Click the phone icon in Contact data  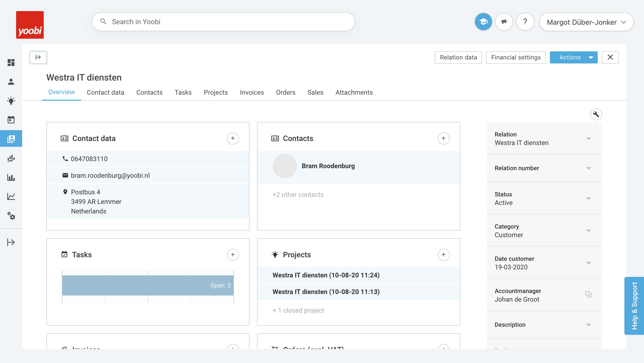click(x=65, y=159)
